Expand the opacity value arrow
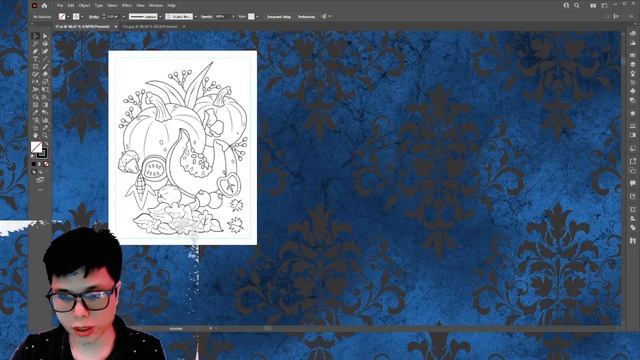 pos(234,17)
